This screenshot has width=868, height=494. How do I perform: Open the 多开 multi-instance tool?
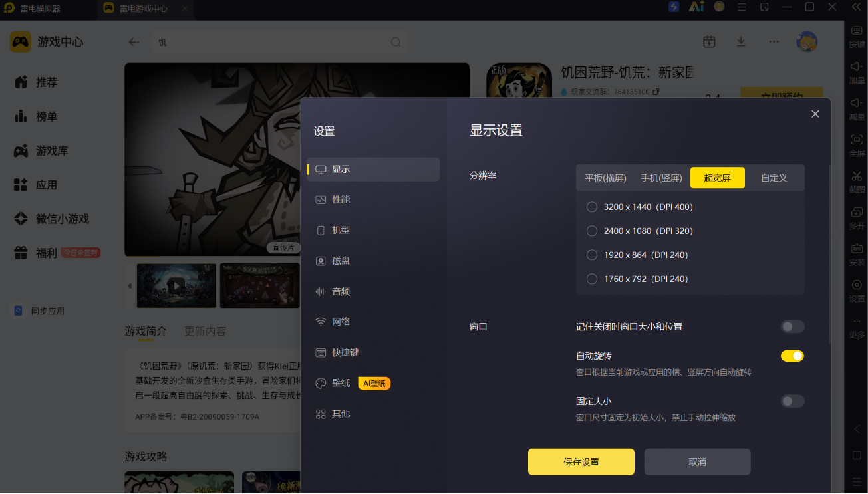(857, 219)
